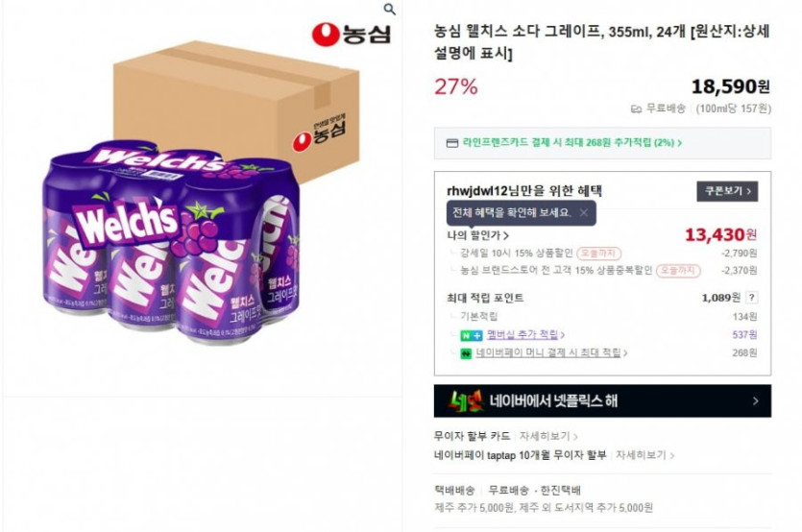Click the 오늘까지 badge next to 강세일 discount
Viewport: 802px width, 532px height.
pyautogui.click(x=599, y=254)
